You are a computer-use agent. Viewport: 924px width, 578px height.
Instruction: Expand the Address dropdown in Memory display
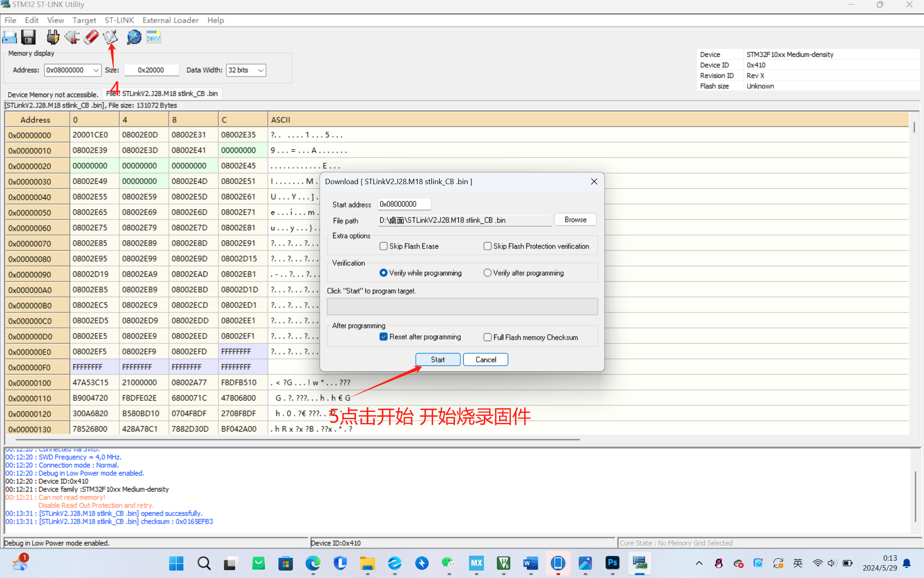tap(96, 70)
